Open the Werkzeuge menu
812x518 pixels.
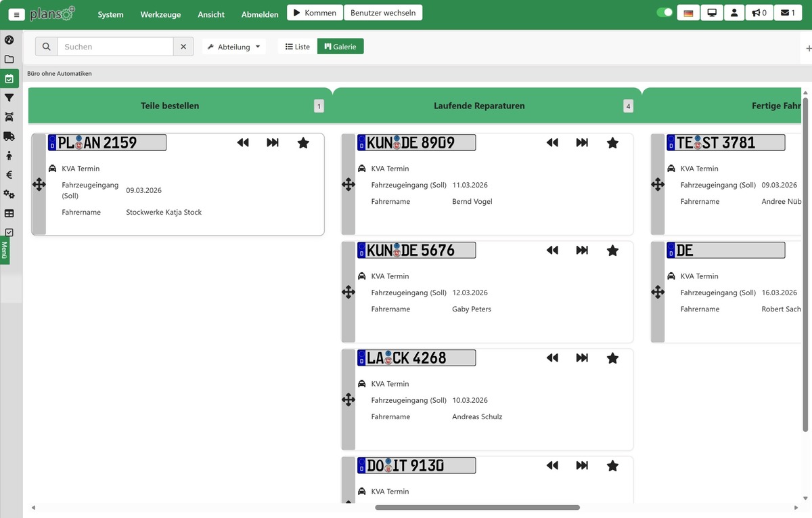pos(160,14)
